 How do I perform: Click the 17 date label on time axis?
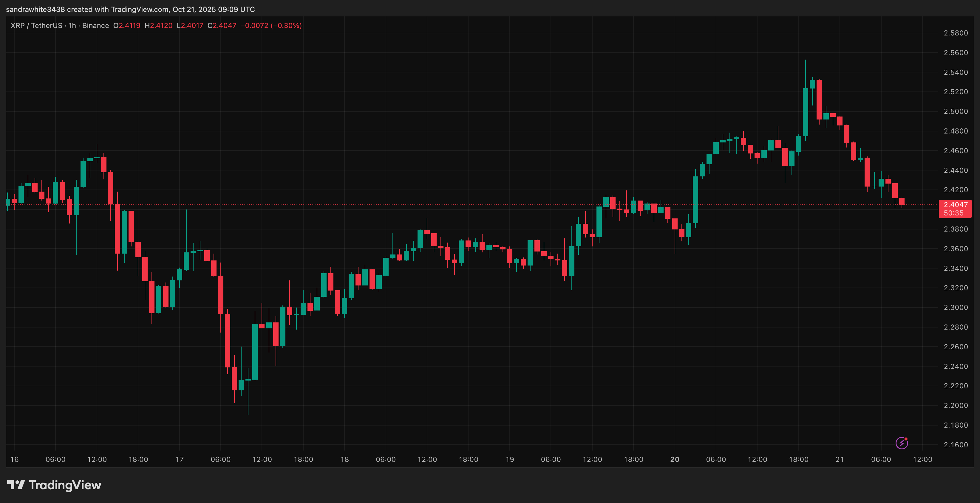pos(179,459)
